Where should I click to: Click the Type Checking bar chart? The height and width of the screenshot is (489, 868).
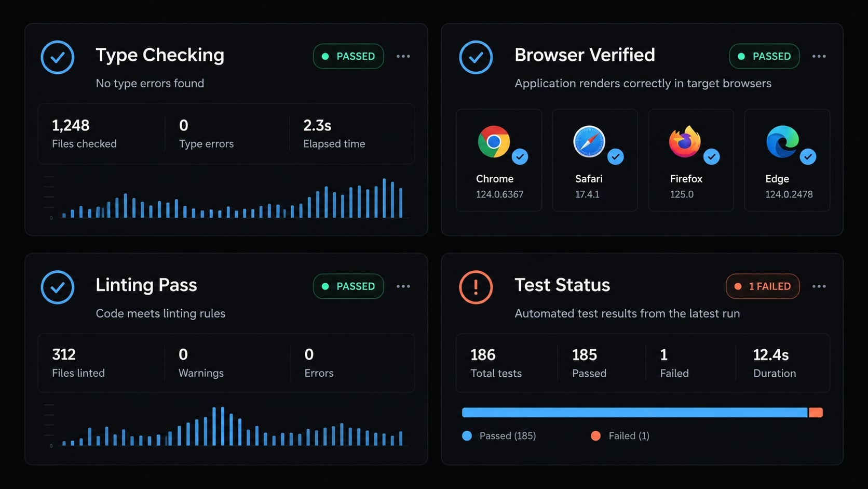[x=227, y=198]
